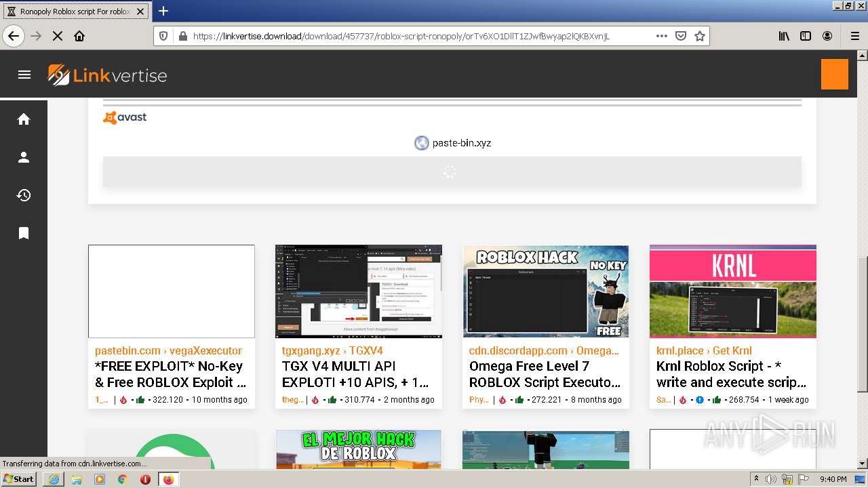Click the Linkvertise logo

coord(108,75)
